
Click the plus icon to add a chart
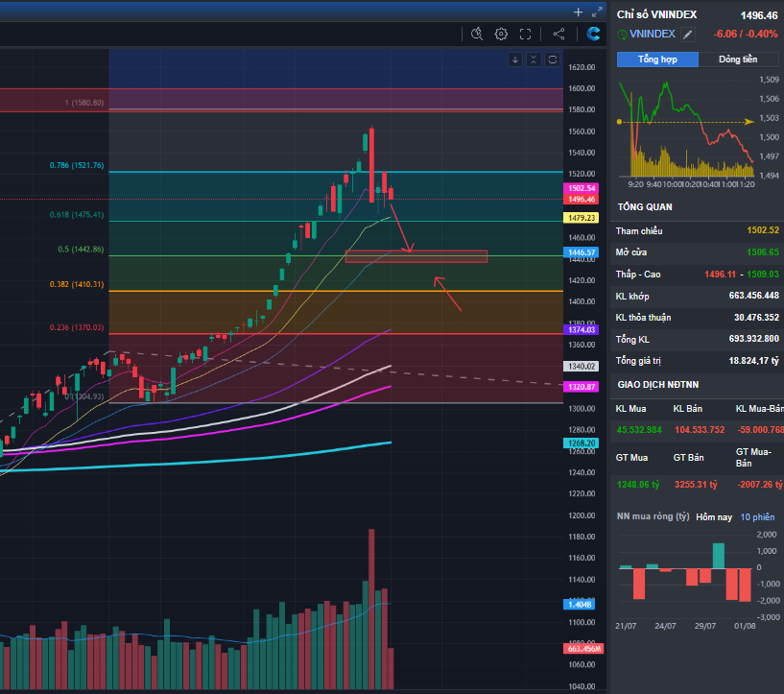point(578,12)
